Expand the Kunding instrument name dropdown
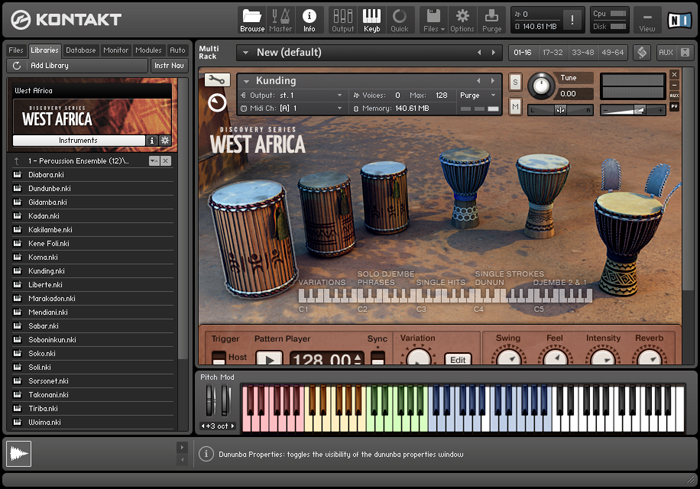Image resolution: width=700 pixels, height=489 pixels. (x=246, y=81)
